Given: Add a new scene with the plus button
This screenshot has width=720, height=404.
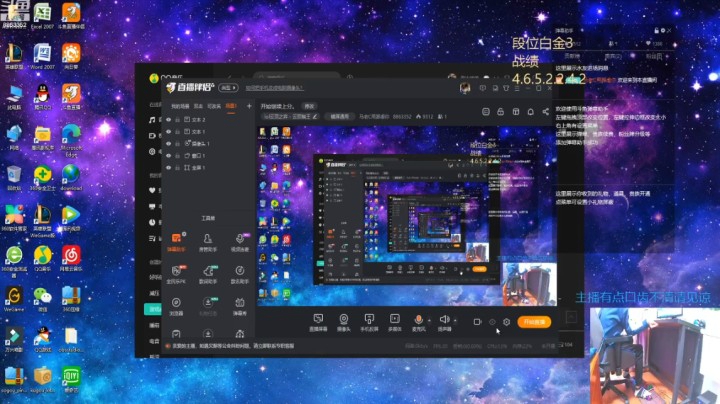Looking at the screenshot, I should click(x=249, y=106).
